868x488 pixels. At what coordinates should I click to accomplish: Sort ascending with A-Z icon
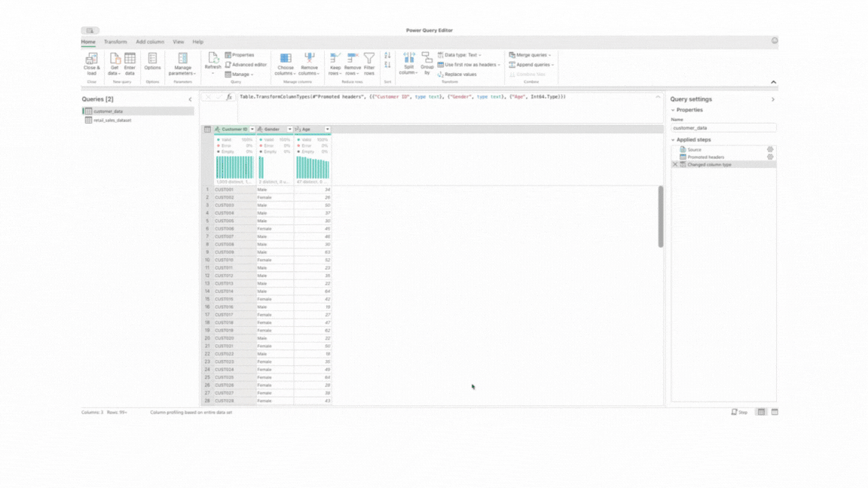[x=387, y=55]
